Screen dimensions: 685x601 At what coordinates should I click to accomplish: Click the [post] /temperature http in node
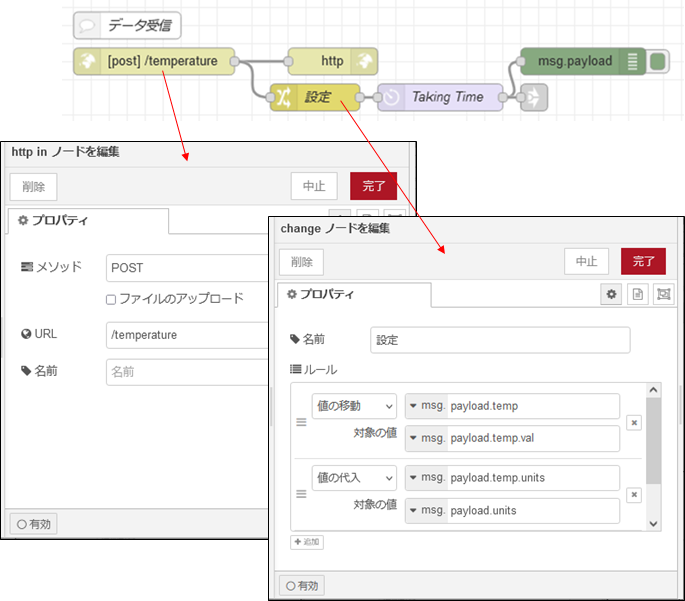[155, 61]
